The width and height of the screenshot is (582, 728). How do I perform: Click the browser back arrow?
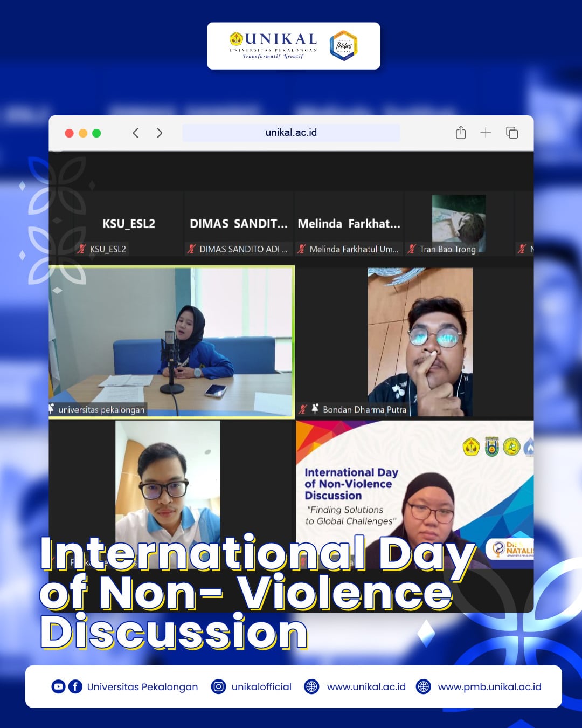tap(136, 133)
